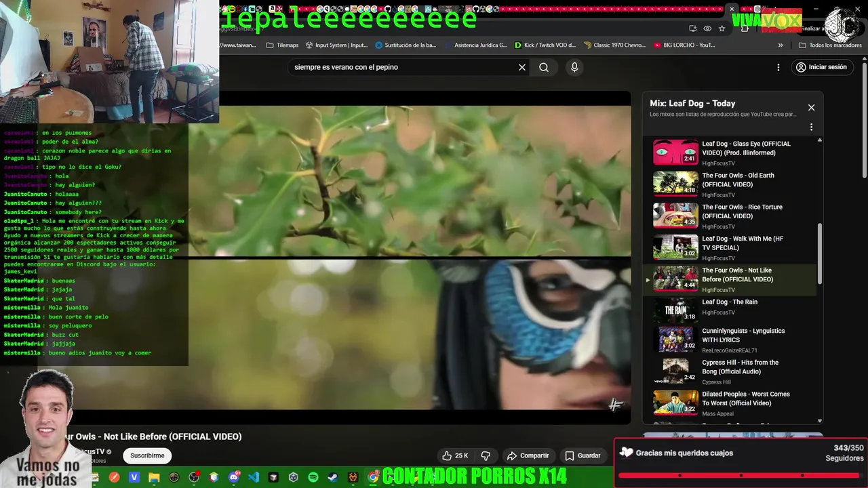The image size is (868, 488).
Task: Click the Guardar save button
Action: tap(583, 455)
